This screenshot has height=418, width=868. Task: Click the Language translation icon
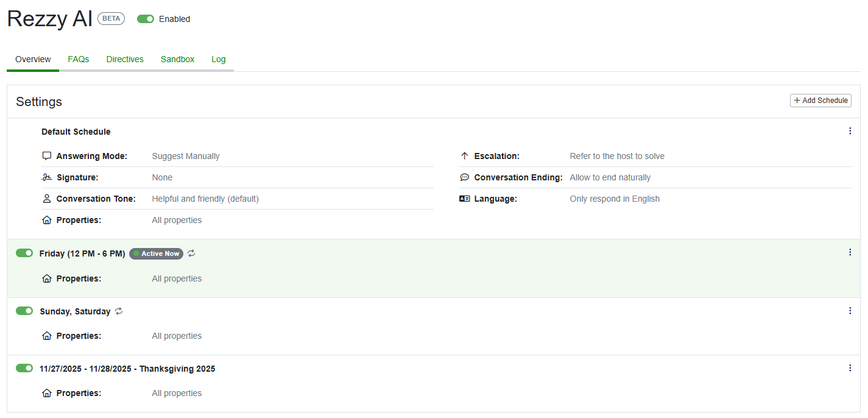point(465,198)
